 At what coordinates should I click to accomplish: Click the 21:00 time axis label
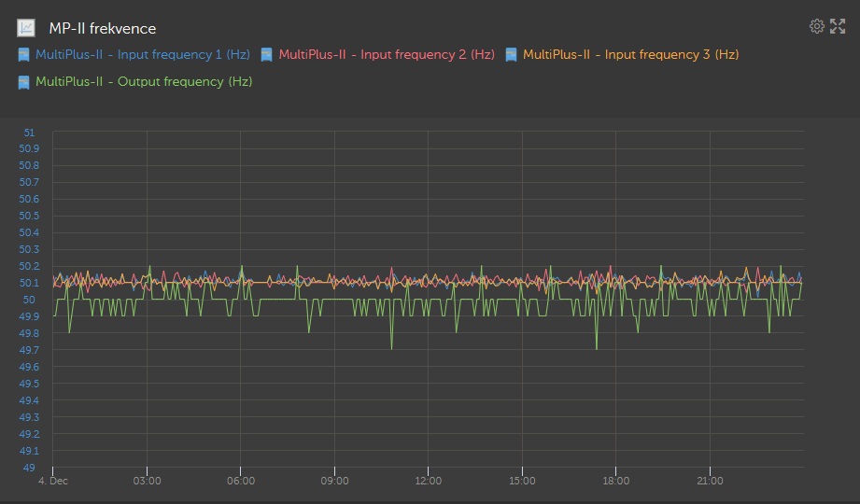[x=710, y=481]
